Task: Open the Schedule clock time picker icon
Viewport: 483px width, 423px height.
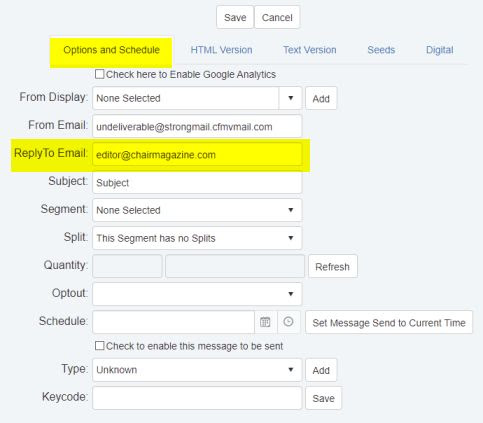Action: click(289, 322)
